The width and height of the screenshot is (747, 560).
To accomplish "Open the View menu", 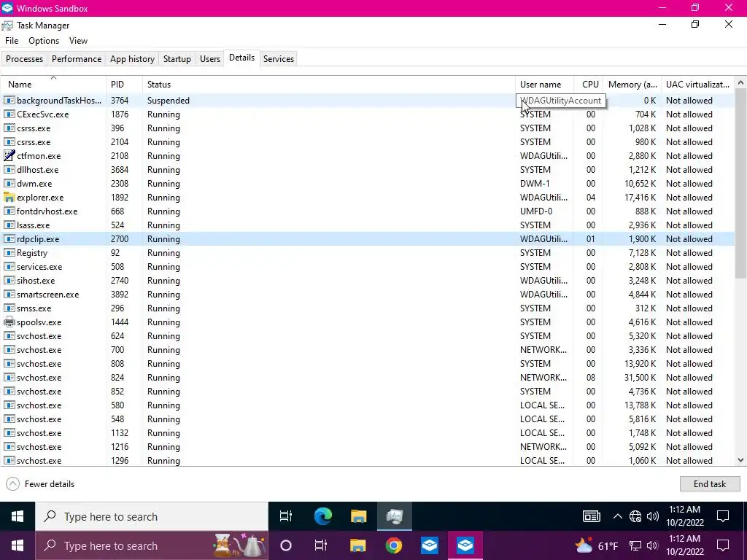I will 78,41.
